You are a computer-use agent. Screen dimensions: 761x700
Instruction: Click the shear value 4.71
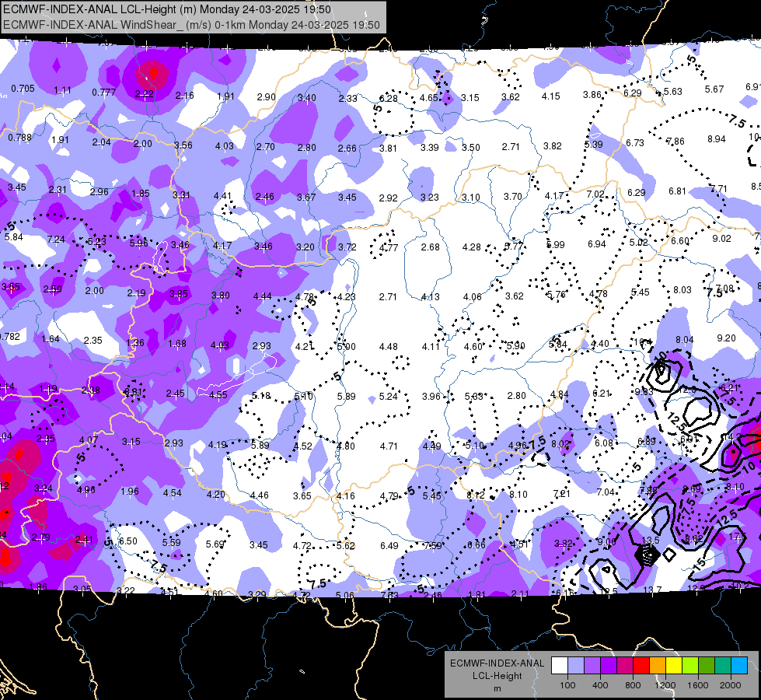click(389, 446)
